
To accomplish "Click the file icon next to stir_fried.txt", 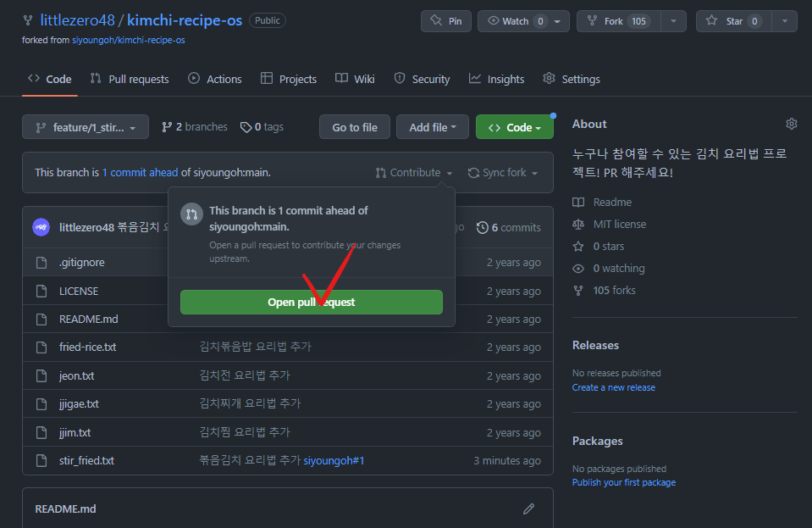I will pyautogui.click(x=41, y=461).
